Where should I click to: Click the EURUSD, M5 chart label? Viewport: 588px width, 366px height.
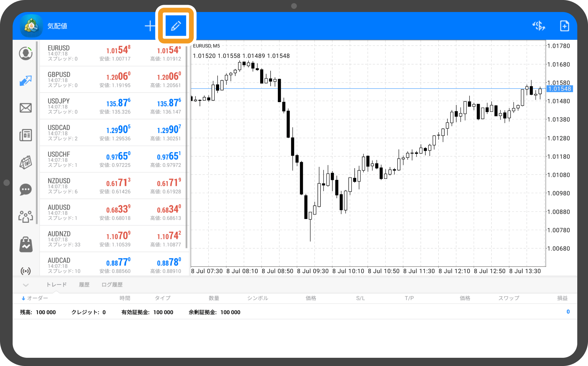(x=206, y=46)
